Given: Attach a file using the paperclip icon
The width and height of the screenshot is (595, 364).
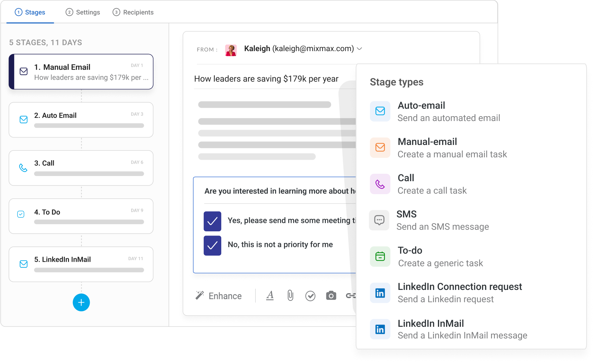Looking at the screenshot, I should pyautogui.click(x=290, y=295).
